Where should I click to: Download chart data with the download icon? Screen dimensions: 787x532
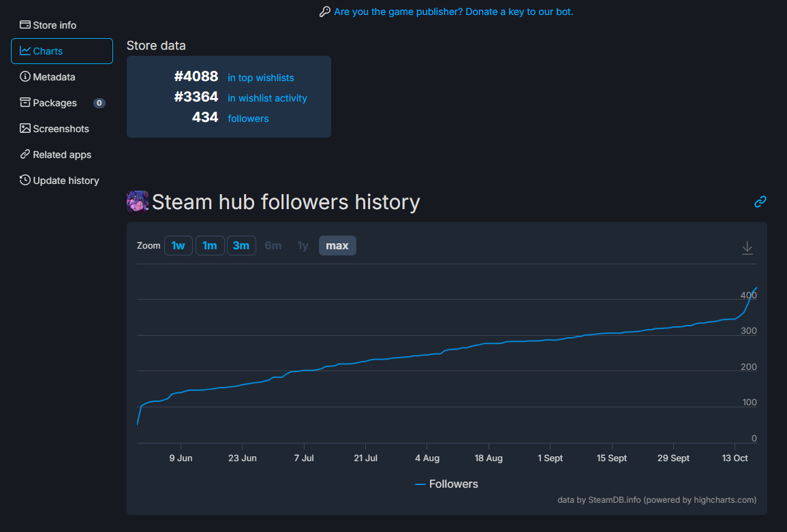pyautogui.click(x=747, y=248)
